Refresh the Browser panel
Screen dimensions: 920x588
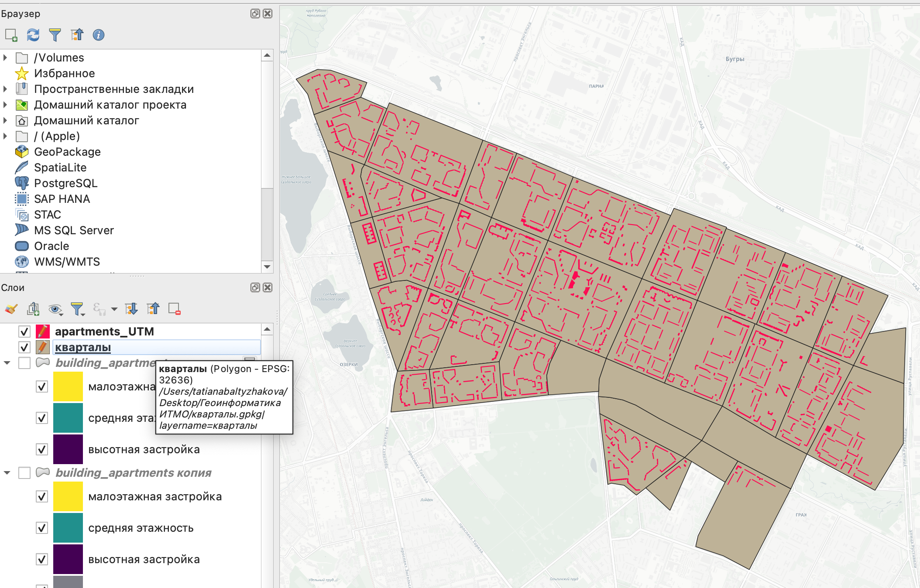pyautogui.click(x=33, y=35)
